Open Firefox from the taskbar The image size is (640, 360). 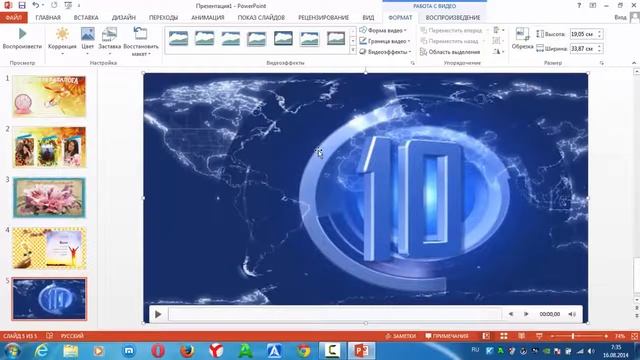187,351
